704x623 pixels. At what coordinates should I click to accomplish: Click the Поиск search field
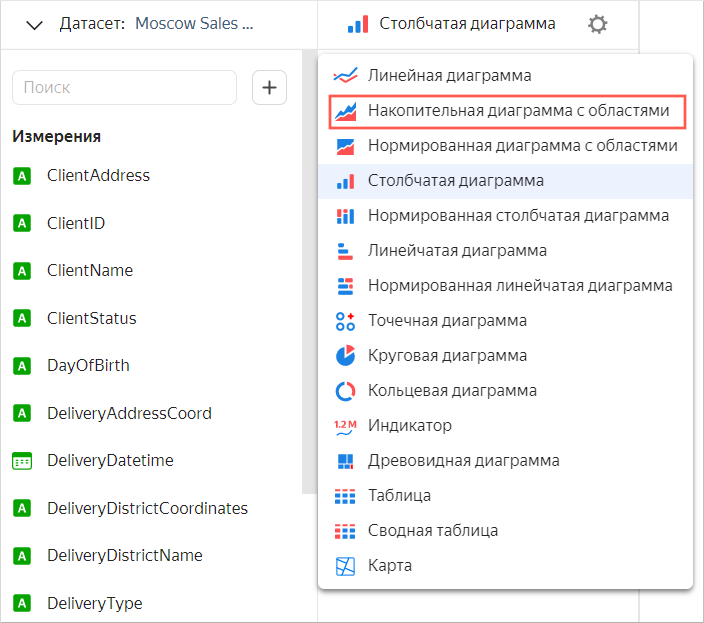coord(124,88)
